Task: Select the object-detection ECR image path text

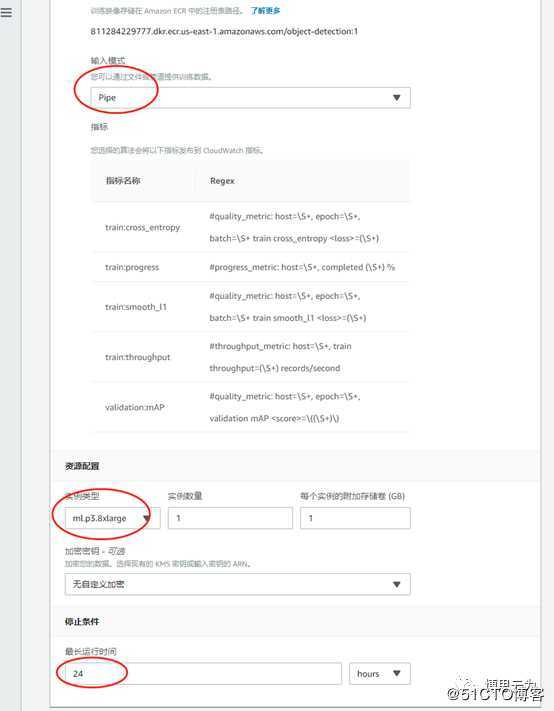Action: pos(224,31)
